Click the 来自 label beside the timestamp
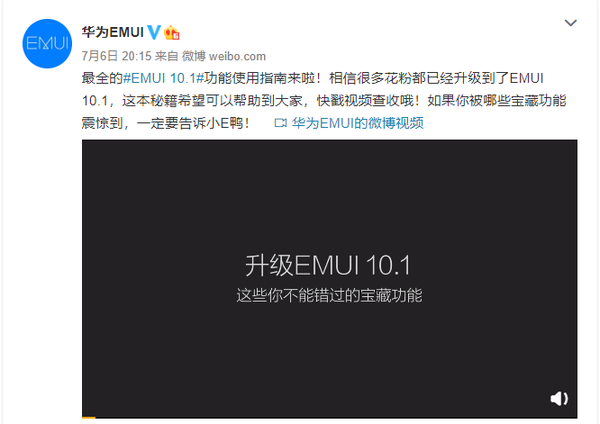 pos(166,56)
